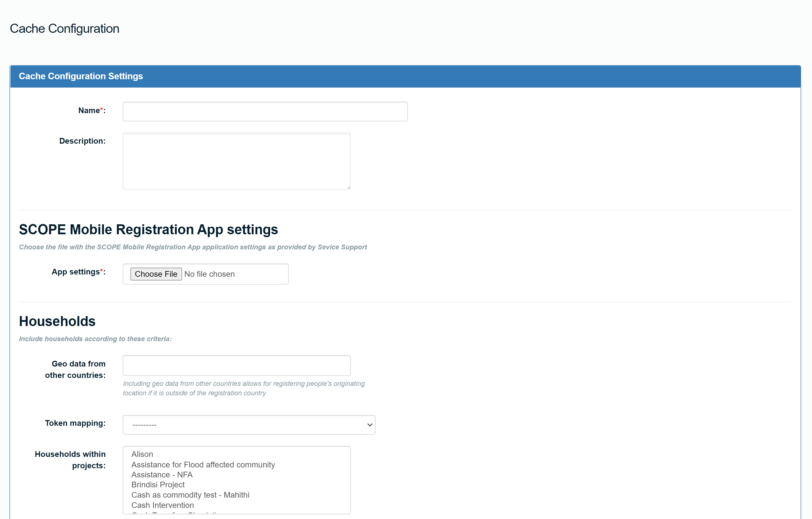
Task: Click the Description field label
Action: 82,141
